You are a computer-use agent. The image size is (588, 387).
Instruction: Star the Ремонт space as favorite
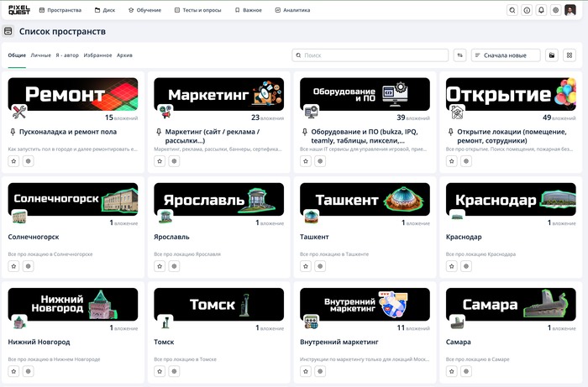point(13,161)
